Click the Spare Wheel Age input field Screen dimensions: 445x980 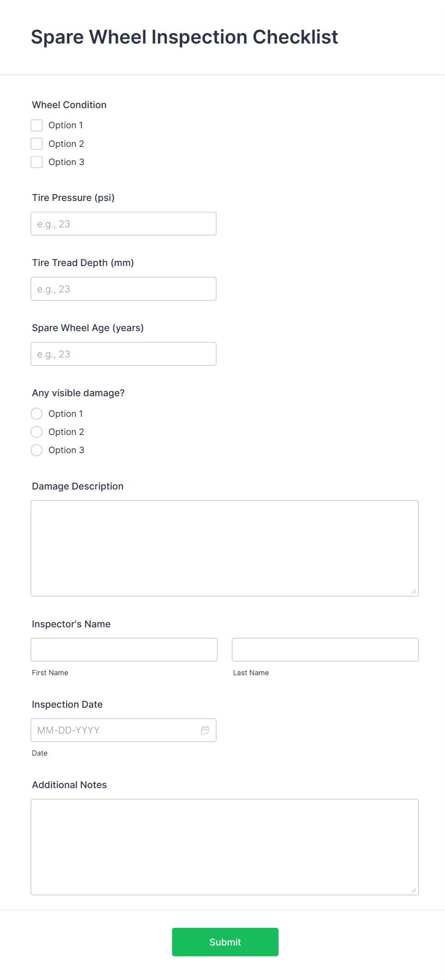(123, 354)
